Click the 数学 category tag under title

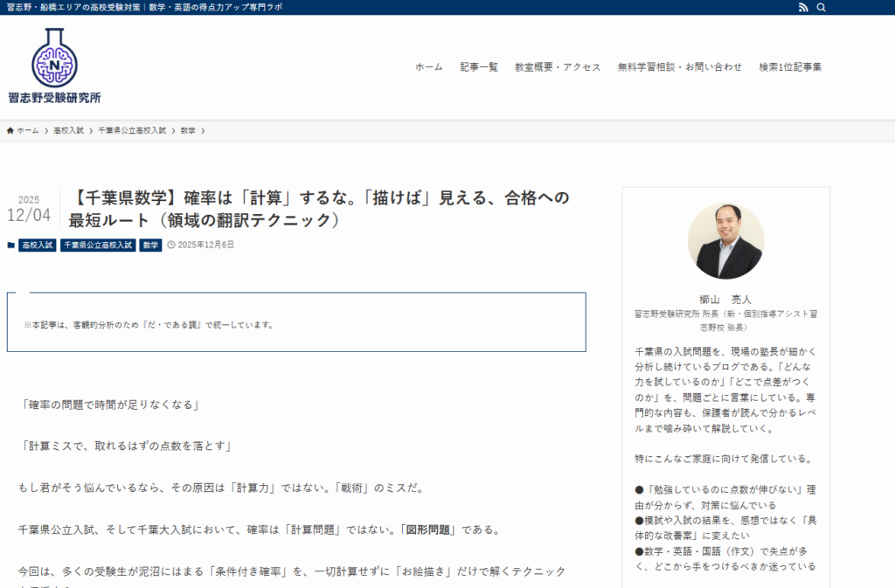150,246
